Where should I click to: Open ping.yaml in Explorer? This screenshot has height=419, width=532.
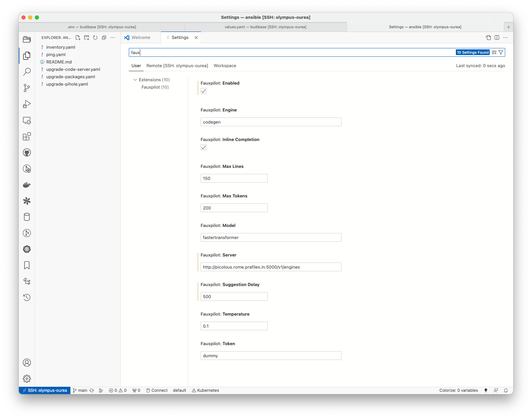(x=78, y=54)
